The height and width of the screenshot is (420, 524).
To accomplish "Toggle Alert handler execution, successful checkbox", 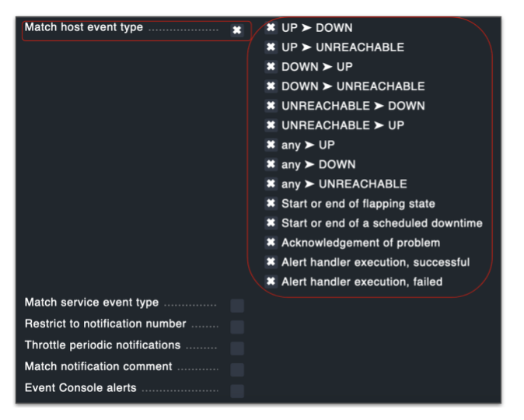I will pos(271,262).
